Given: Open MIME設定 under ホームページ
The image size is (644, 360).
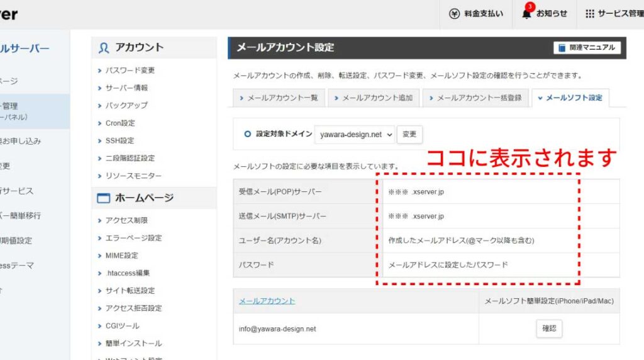Looking at the screenshot, I should point(121,256).
